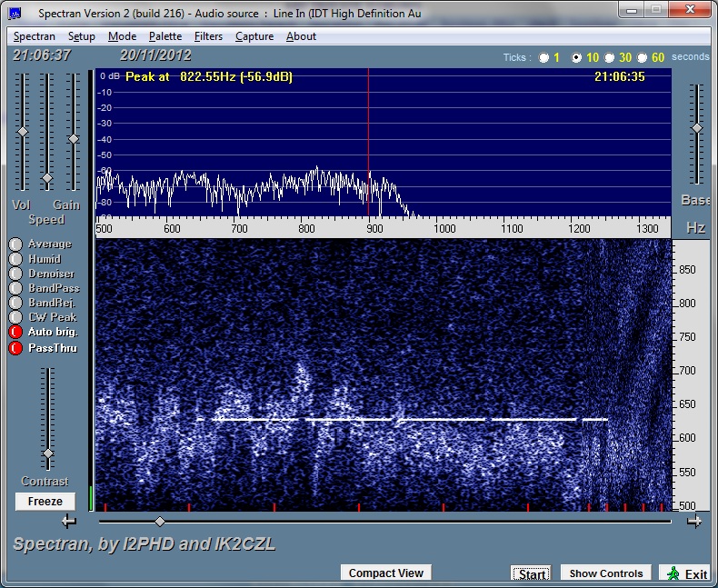This screenshot has width=718, height=588.
Task: Turn on the BandPass filter
Action: click(15, 288)
